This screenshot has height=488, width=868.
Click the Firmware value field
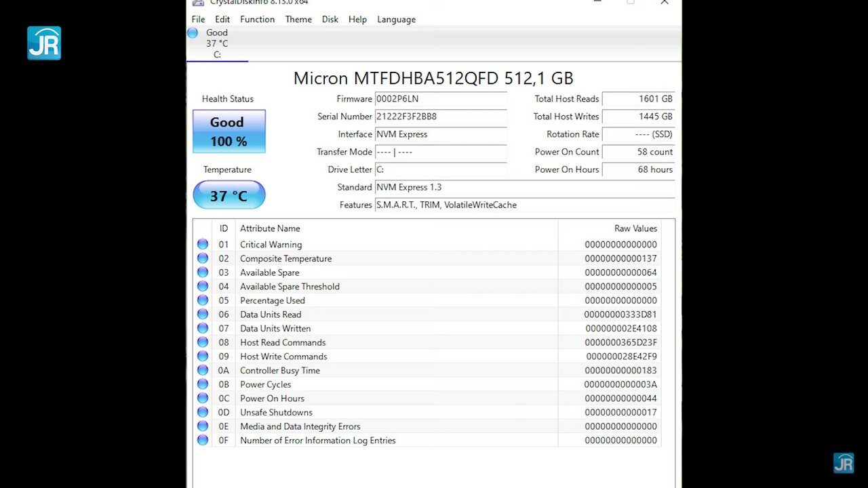[x=441, y=99]
